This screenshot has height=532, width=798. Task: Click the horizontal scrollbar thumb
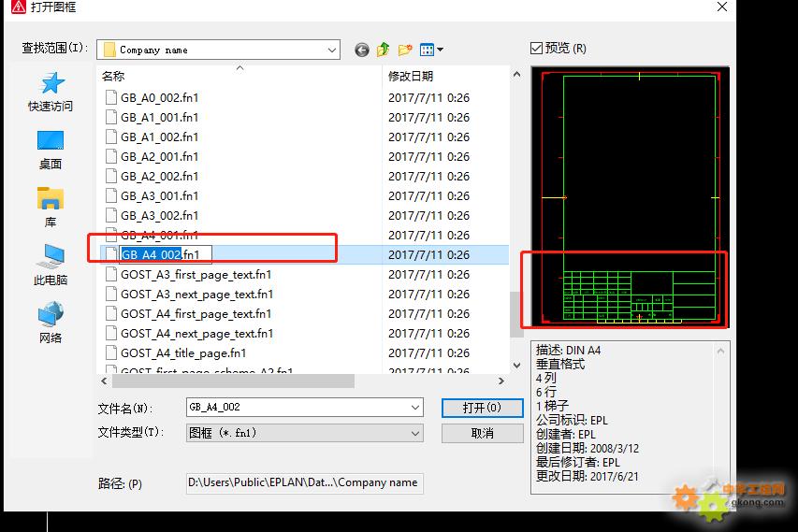click(x=233, y=381)
